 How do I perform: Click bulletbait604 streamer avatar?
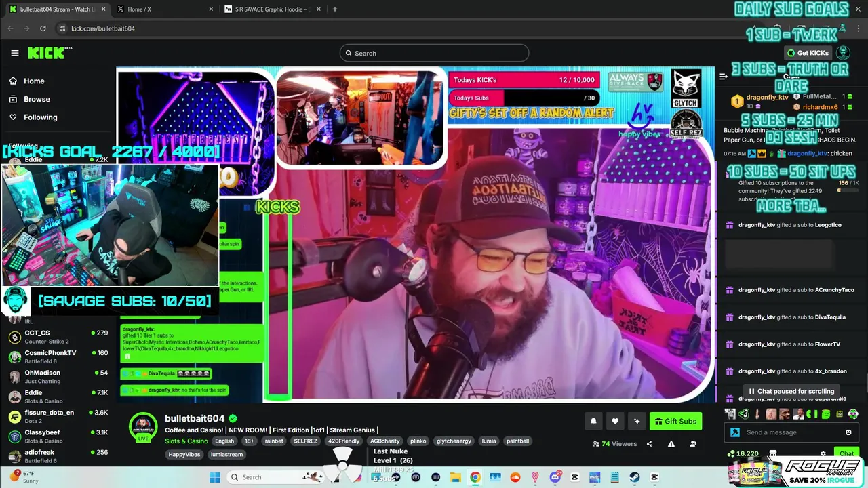[x=143, y=426]
